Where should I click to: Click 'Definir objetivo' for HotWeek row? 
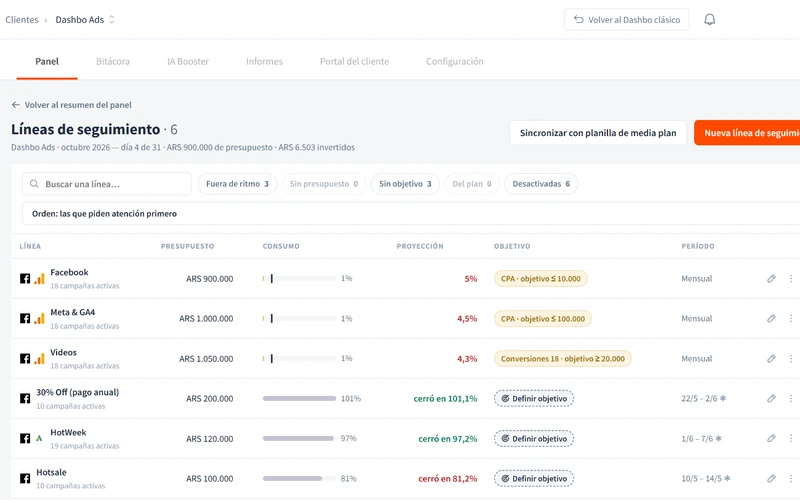(x=534, y=438)
